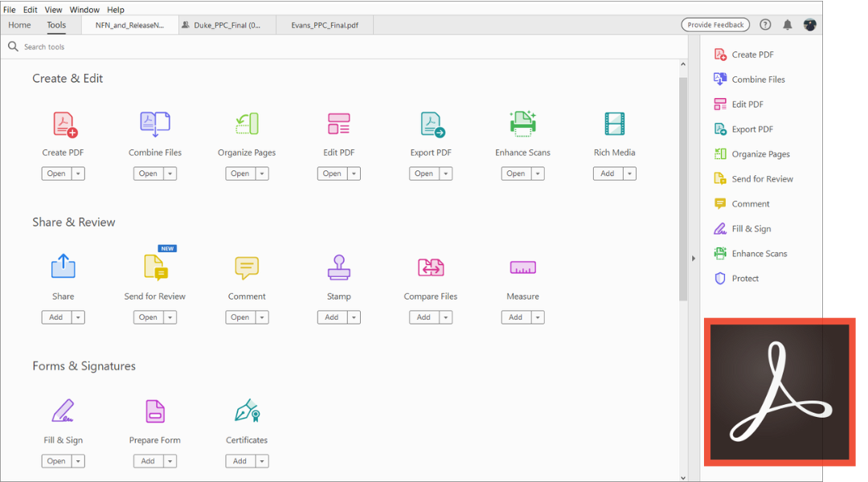Click the Comment speech bubble icon in main panel
This screenshot has width=868, height=482.
tap(247, 268)
